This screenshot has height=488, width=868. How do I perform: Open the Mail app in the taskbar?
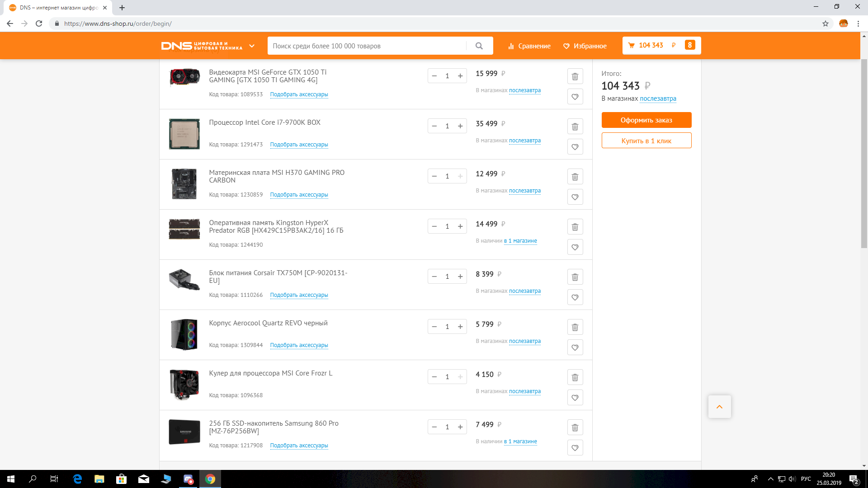coord(144,479)
